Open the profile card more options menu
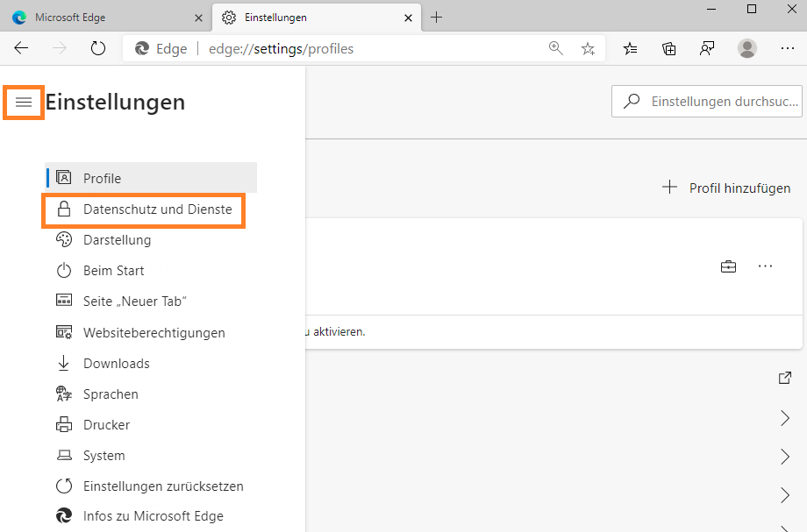 (x=765, y=266)
